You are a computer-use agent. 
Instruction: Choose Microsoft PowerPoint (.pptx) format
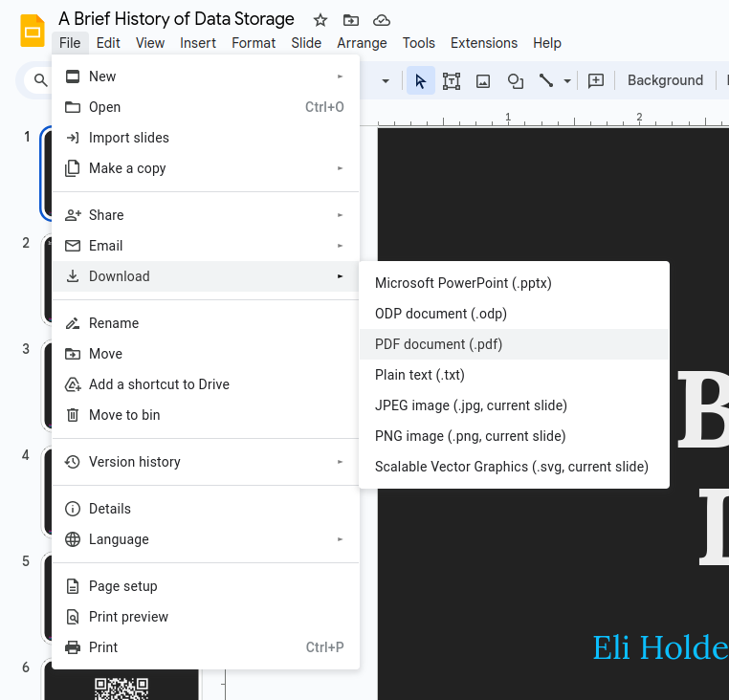[463, 283]
